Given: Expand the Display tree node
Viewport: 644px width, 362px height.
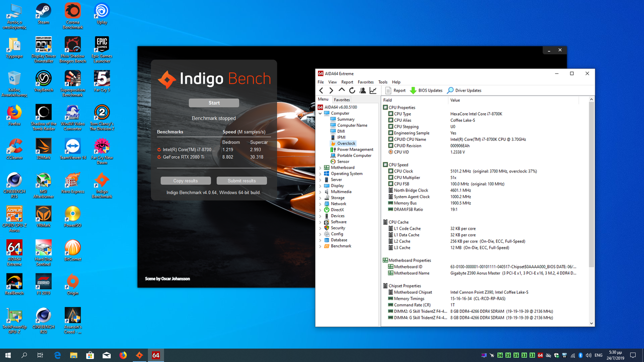Looking at the screenshot, I should pos(320,186).
